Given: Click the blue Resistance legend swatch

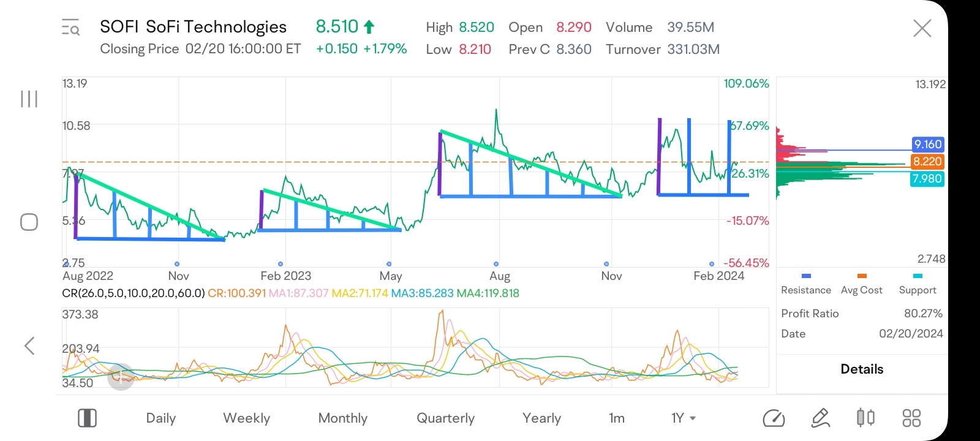Looking at the screenshot, I should 806,276.
